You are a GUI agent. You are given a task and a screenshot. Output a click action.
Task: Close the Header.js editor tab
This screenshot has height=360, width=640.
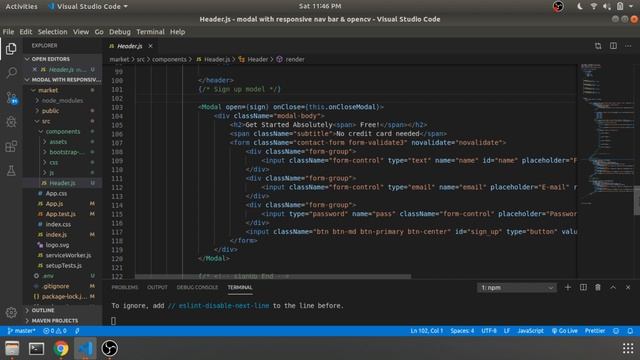click(150, 46)
